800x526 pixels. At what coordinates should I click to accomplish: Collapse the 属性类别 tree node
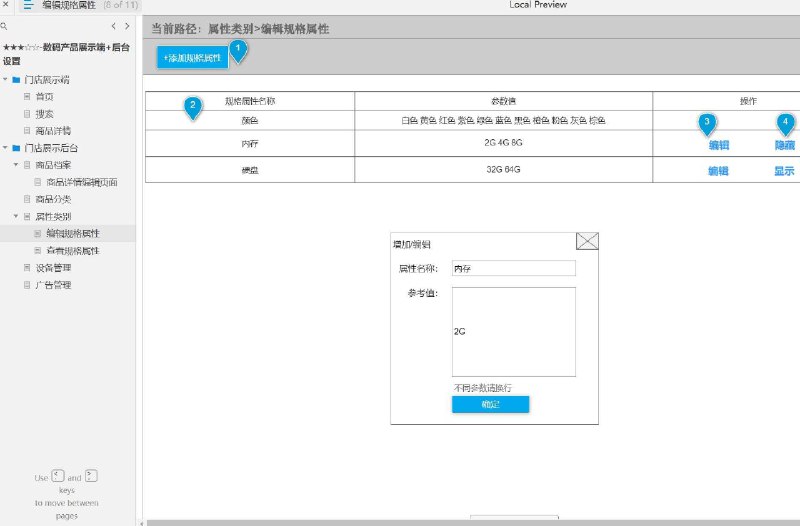(16, 216)
